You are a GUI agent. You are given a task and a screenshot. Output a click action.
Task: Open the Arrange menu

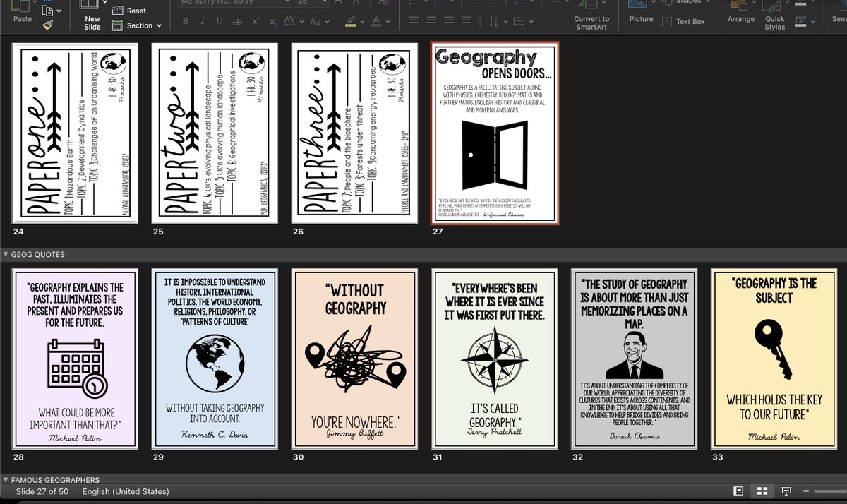tap(741, 13)
